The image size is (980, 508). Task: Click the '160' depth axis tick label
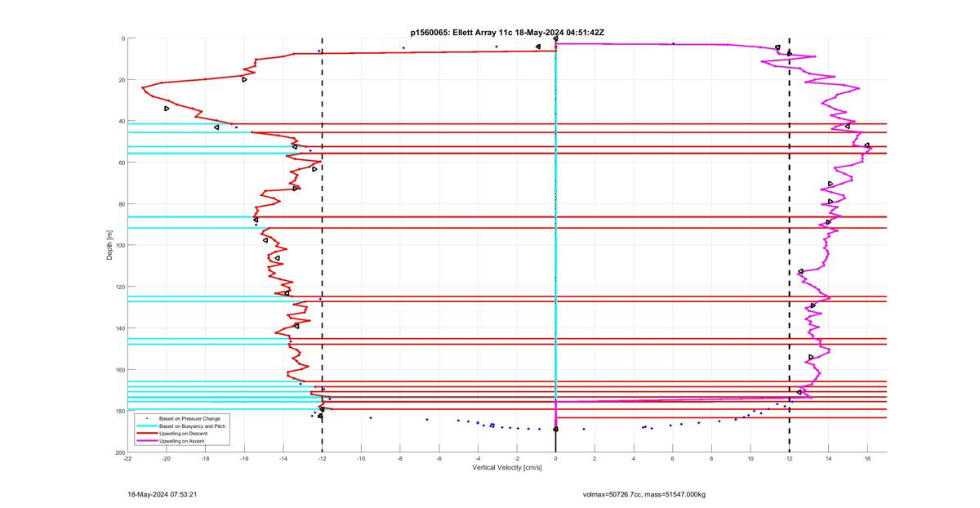pos(119,369)
